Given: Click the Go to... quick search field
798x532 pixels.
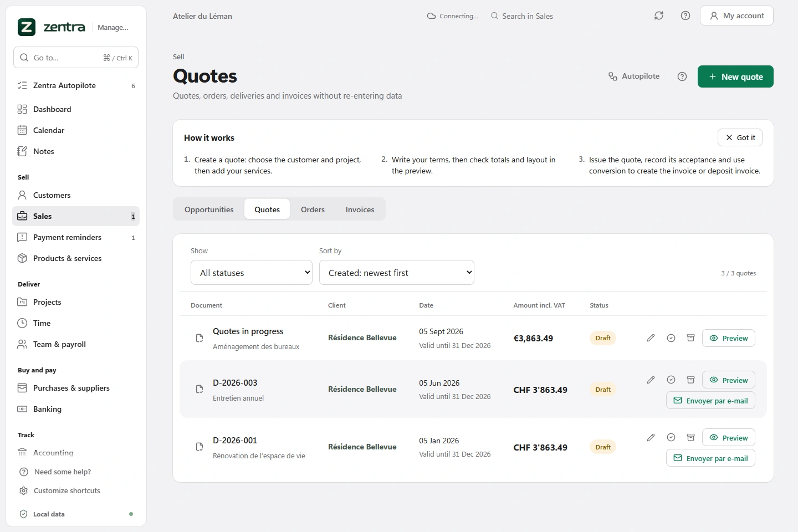Looking at the screenshot, I should (x=76, y=58).
